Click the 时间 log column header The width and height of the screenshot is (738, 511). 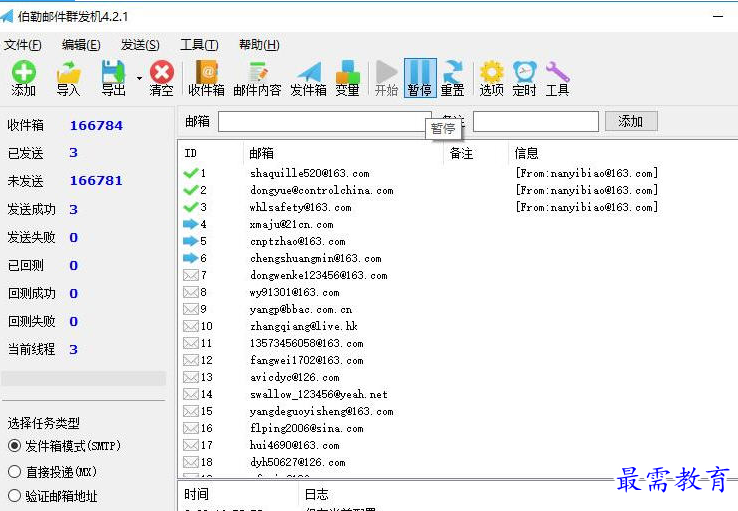pyautogui.click(x=196, y=494)
